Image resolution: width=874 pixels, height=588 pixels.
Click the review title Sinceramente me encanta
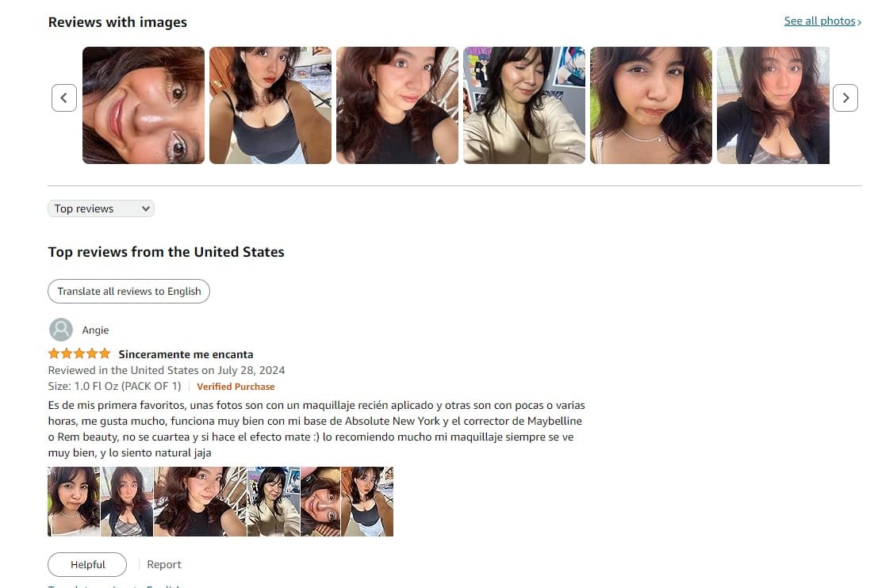pos(186,354)
